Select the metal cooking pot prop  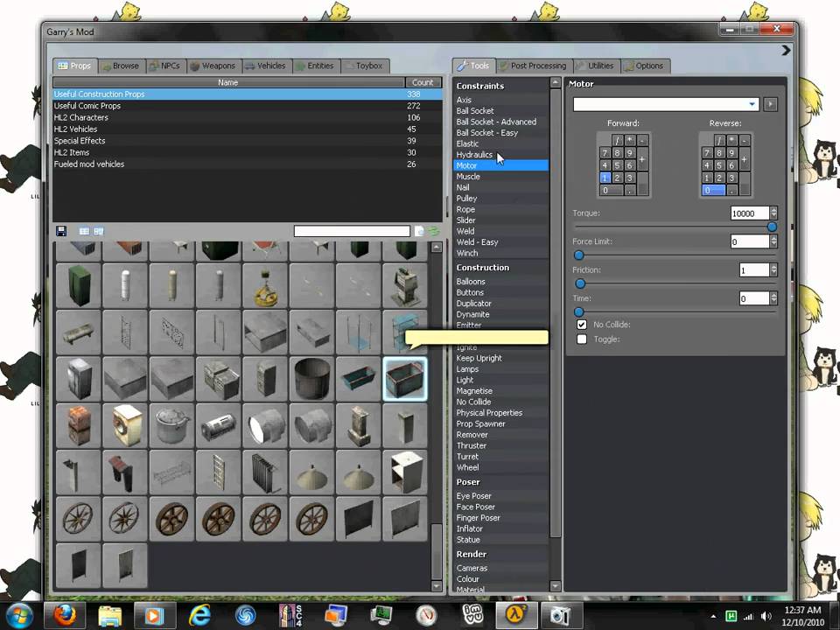171,425
